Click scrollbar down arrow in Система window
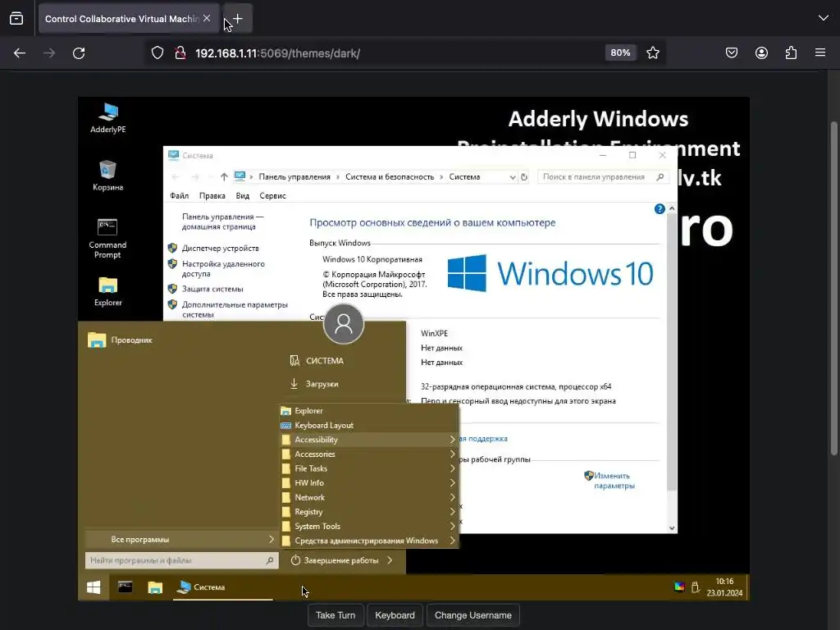The image size is (840, 630). click(x=672, y=527)
